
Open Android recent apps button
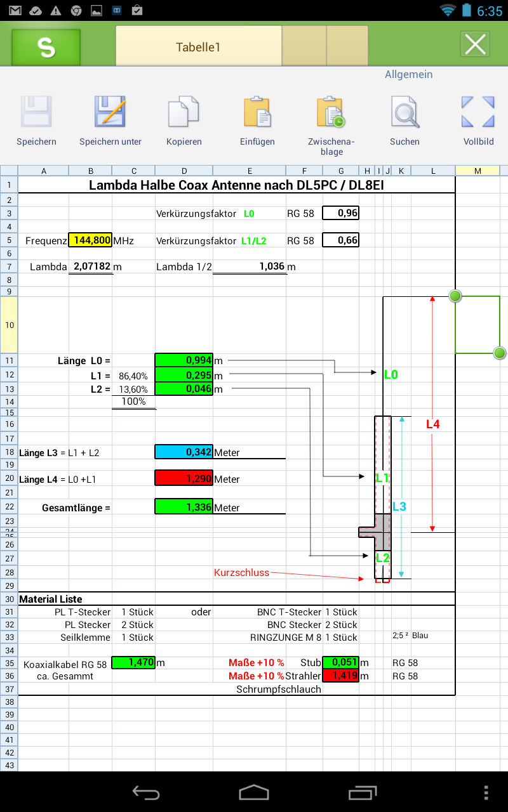pyautogui.click(x=363, y=792)
